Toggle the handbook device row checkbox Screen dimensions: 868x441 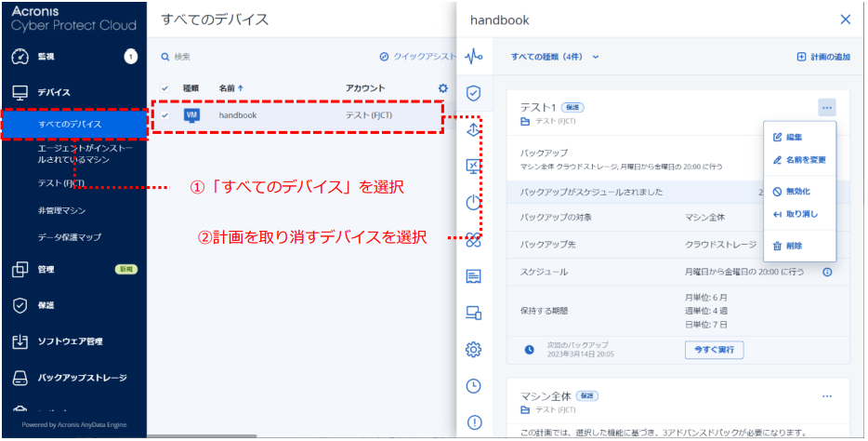point(165,115)
